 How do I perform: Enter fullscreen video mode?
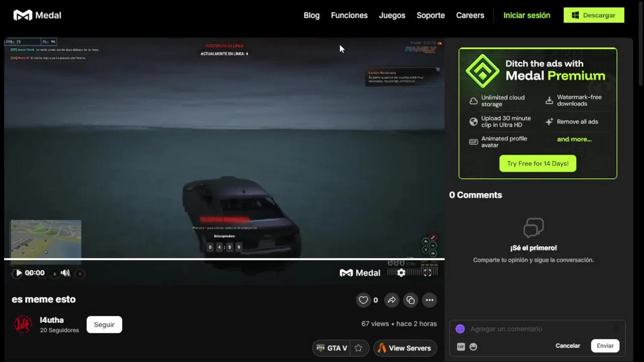pyautogui.click(x=428, y=273)
